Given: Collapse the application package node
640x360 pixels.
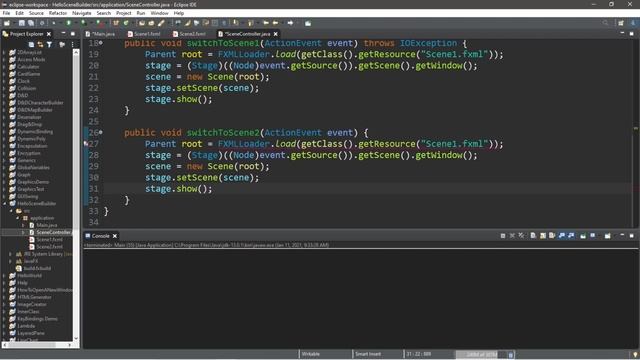Looking at the screenshot, I should [18, 218].
